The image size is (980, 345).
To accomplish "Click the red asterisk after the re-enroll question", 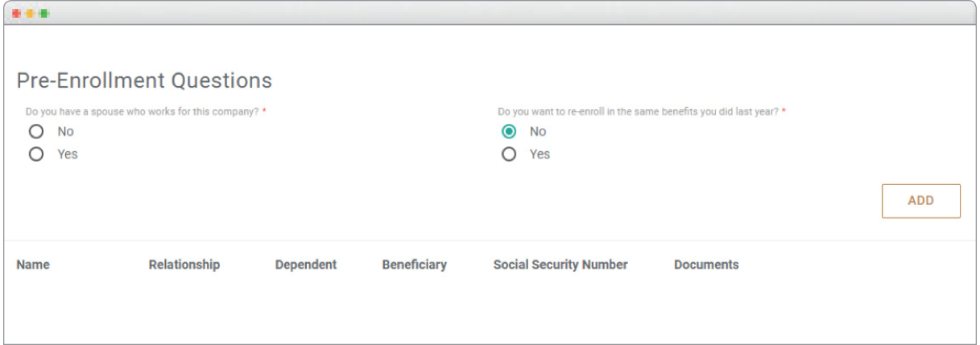I will click(x=784, y=111).
